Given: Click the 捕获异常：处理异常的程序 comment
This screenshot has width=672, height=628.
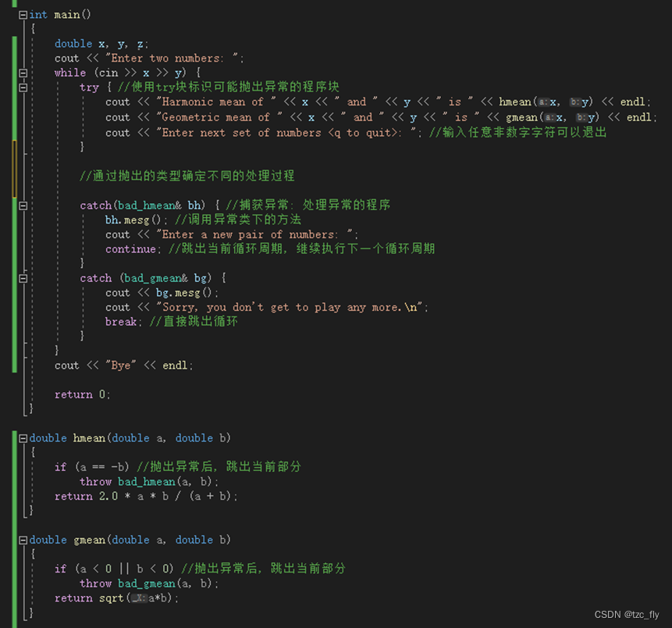Looking at the screenshot, I should coord(308,205).
